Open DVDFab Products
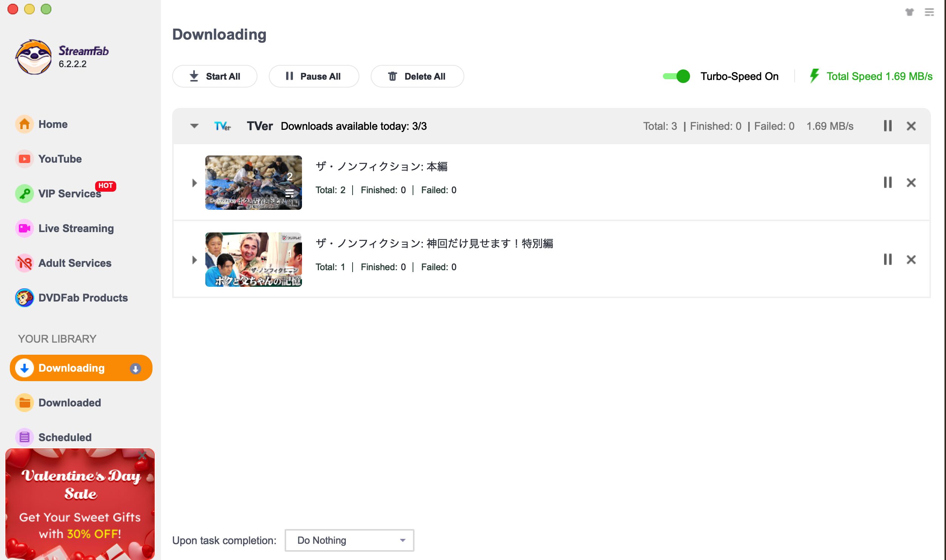946x560 pixels. (83, 297)
